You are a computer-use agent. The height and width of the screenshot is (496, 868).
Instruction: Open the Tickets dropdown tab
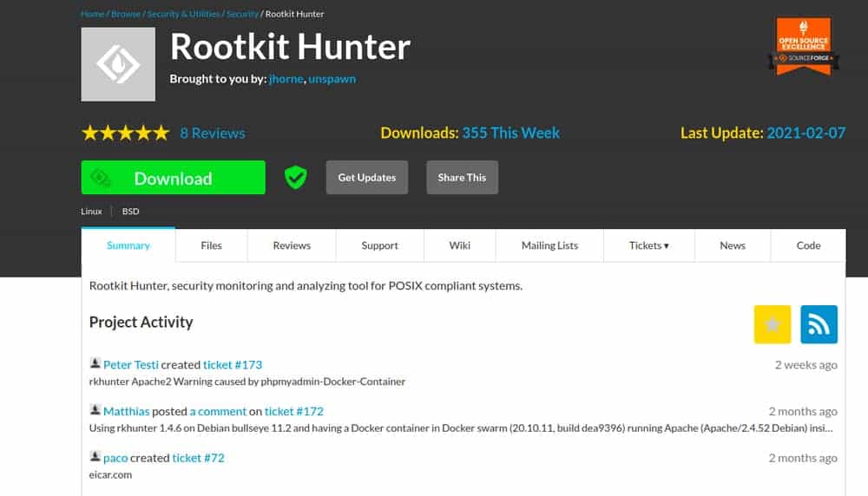(648, 245)
